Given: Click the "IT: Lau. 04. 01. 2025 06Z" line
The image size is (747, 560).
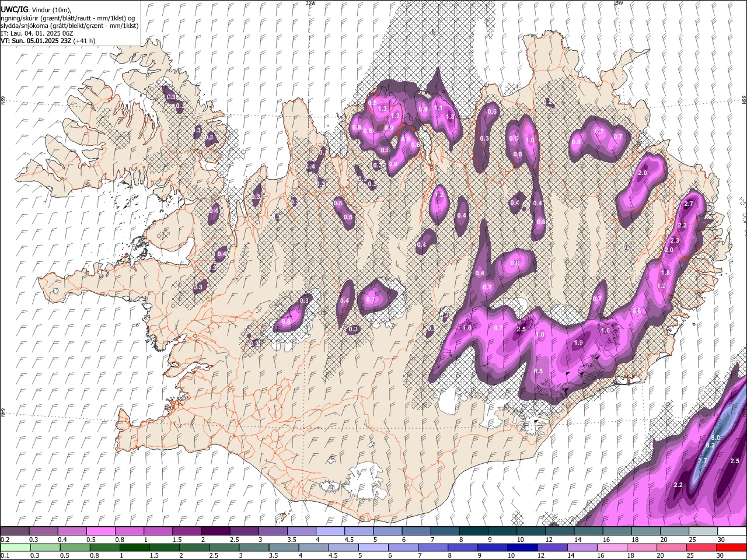Looking at the screenshot, I should click(x=37, y=33).
